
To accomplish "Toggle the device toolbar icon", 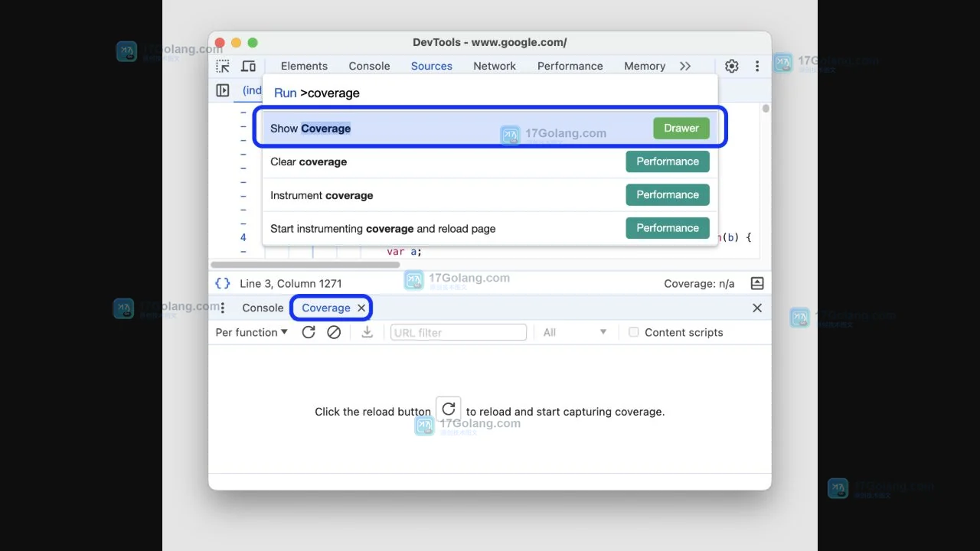I will coord(249,66).
